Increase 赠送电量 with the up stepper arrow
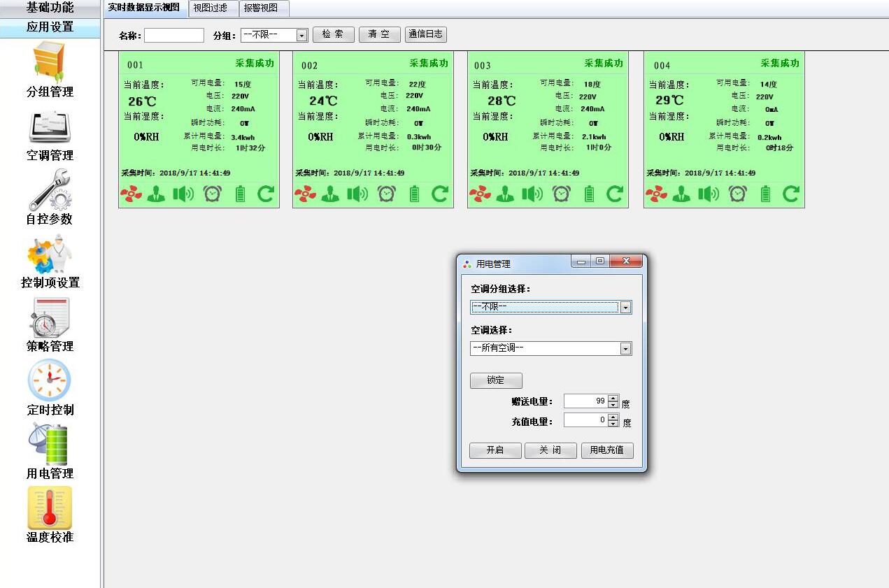Viewport: 889px width, 588px height. point(613,398)
